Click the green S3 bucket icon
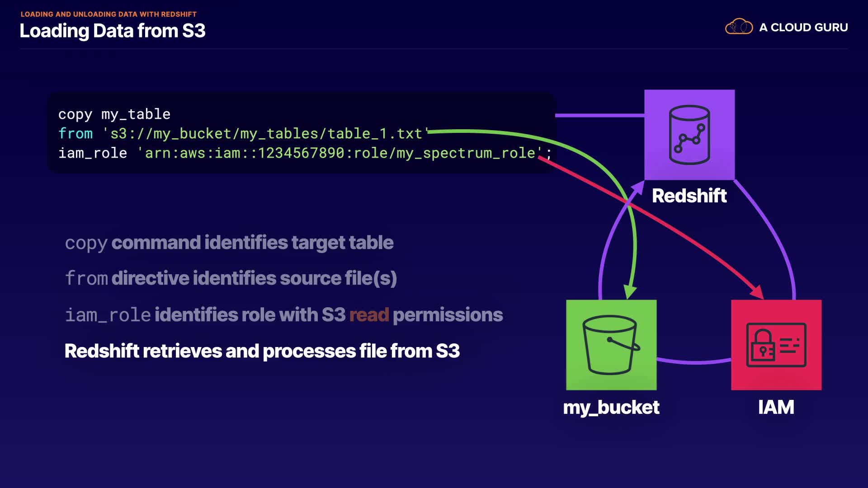Viewport: 868px width, 488px height. pos(611,345)
